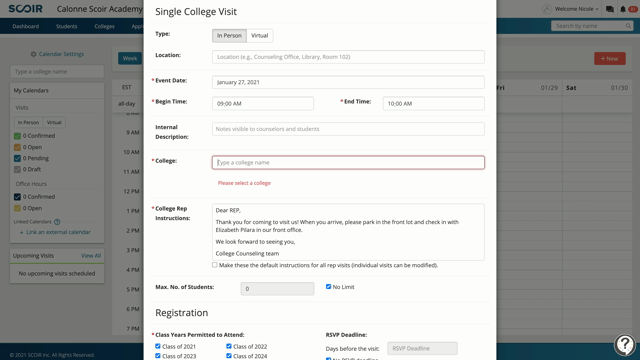This screenshot has height=360, width=640.
Task: Open the Event Date picker field
Action: point(348,82)
